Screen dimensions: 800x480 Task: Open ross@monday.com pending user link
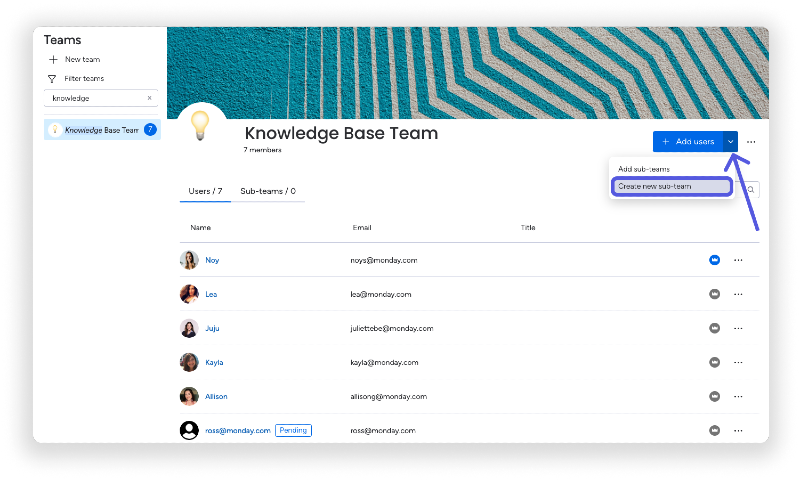point(238,431)
